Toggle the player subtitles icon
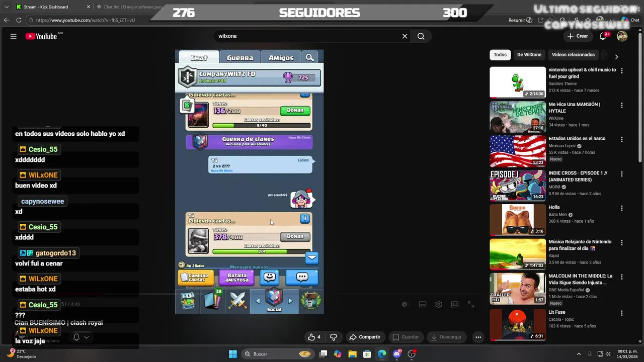This screenshot has height=362, width=644. pos(423,304)
